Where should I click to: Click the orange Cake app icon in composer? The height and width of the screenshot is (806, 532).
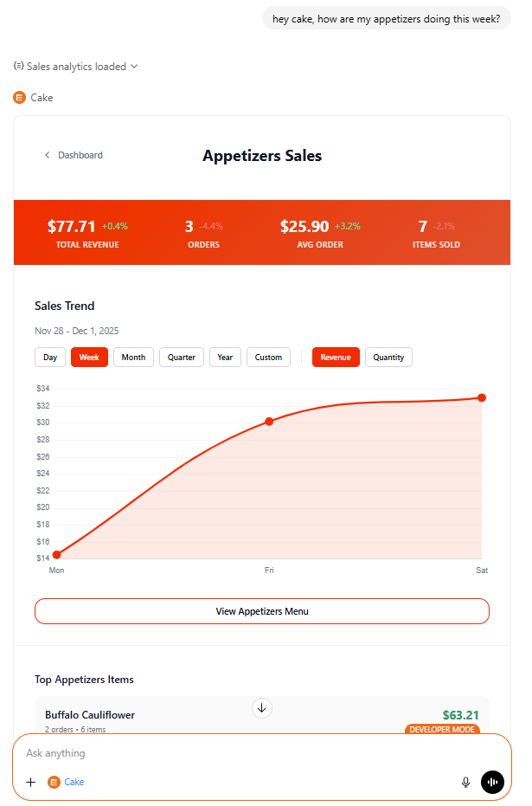(54, 782)
